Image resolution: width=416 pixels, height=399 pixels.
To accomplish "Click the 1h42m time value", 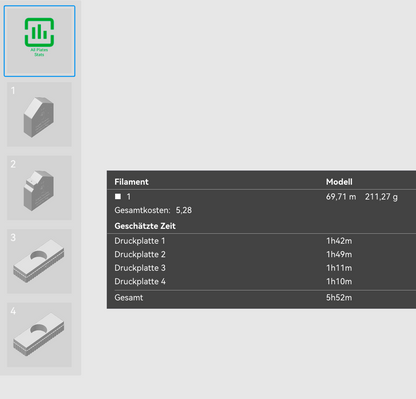I will point(339,241).
